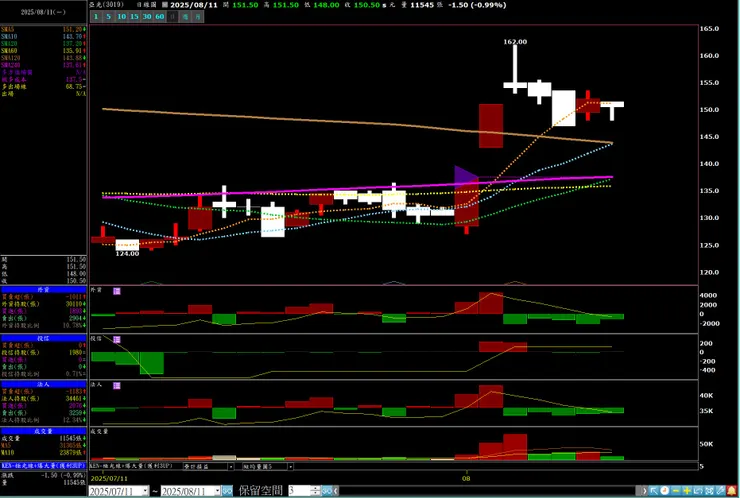Click the minus zoom-out icon
Viewport: 740px width, 498px height.
click(676, 491)
